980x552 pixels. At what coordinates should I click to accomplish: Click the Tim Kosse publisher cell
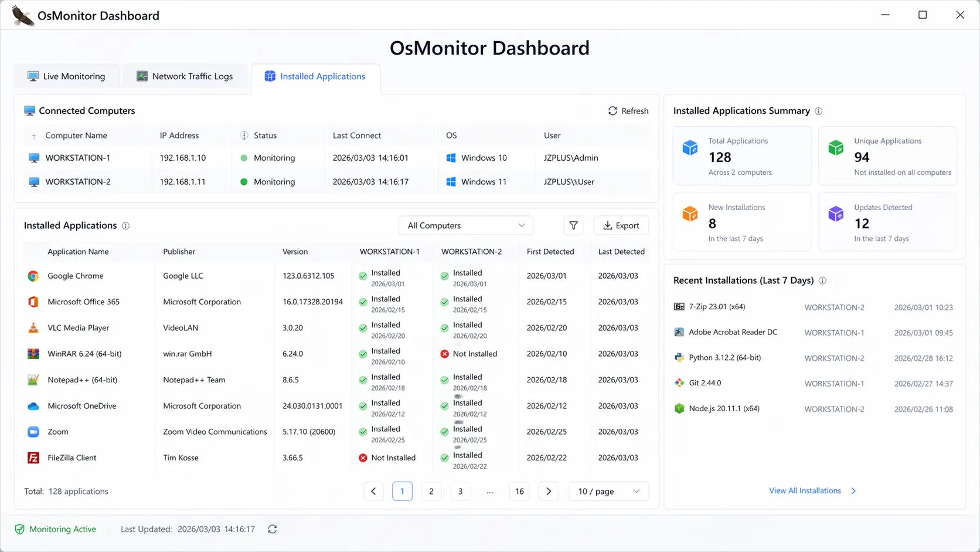181,458
